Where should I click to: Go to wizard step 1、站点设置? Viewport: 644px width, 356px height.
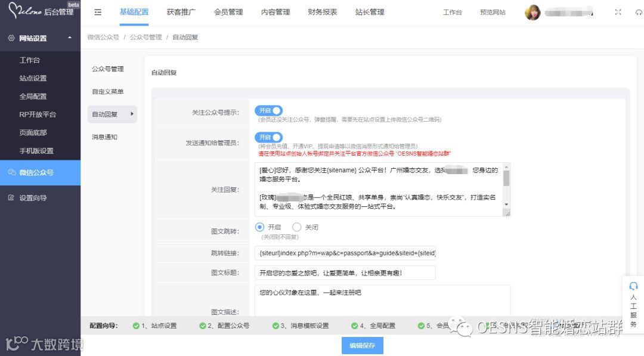[159, 326]
